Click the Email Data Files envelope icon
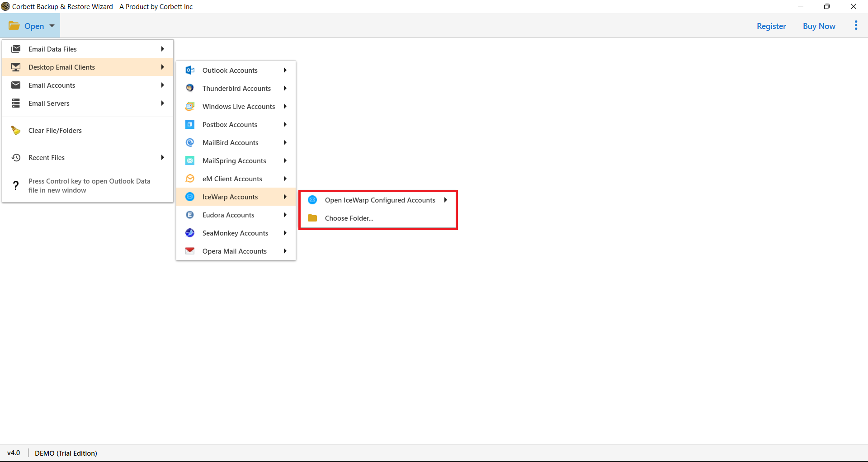This screenshot has width=868, height=462. (16, 49)
